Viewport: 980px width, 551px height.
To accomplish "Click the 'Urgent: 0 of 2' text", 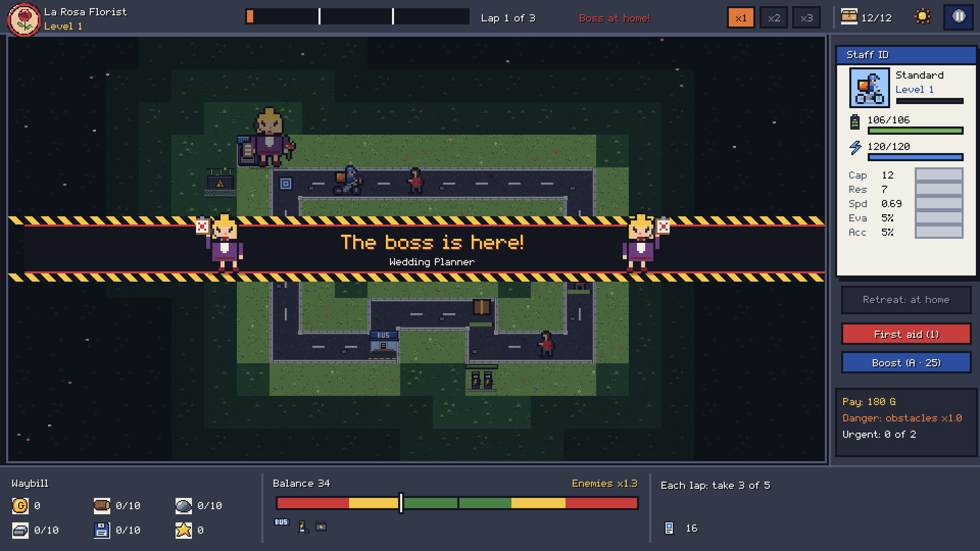I will [x=879, y=434].
